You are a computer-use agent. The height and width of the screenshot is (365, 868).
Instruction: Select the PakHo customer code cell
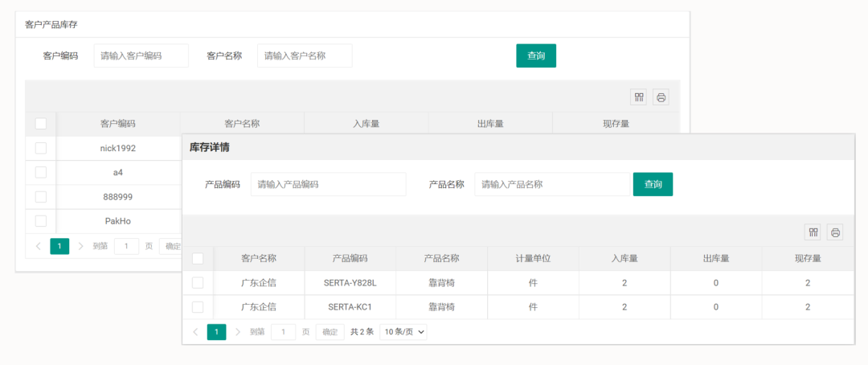click(118, 221)
